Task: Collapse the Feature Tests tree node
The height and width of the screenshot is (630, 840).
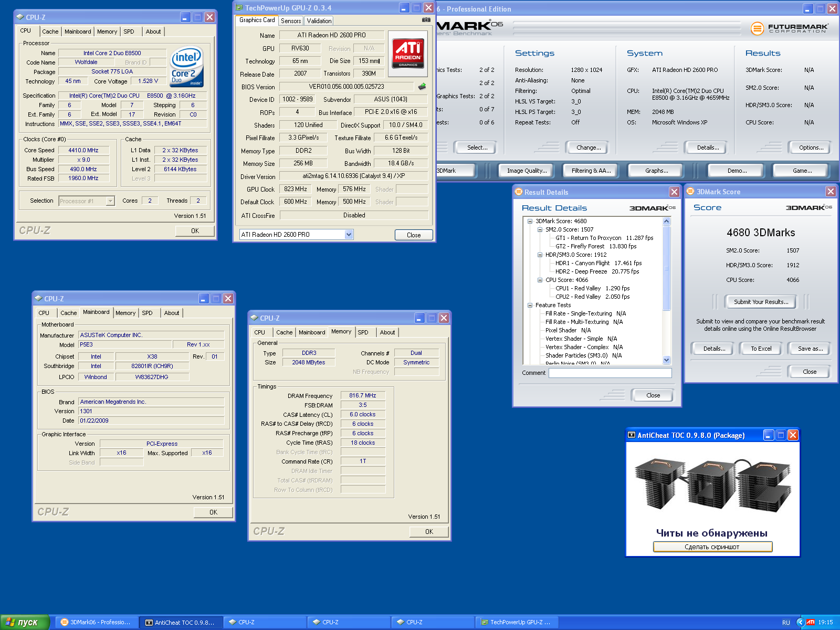Action: point(530,305)
